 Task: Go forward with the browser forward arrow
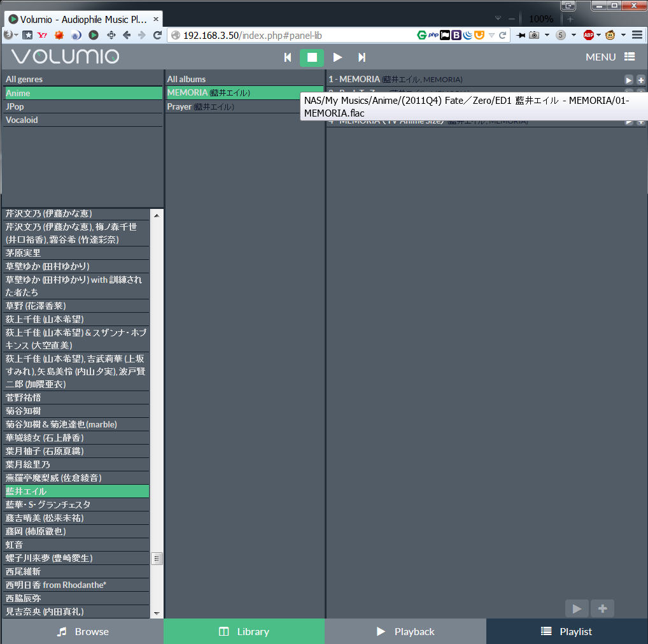(x=141, y=35)
